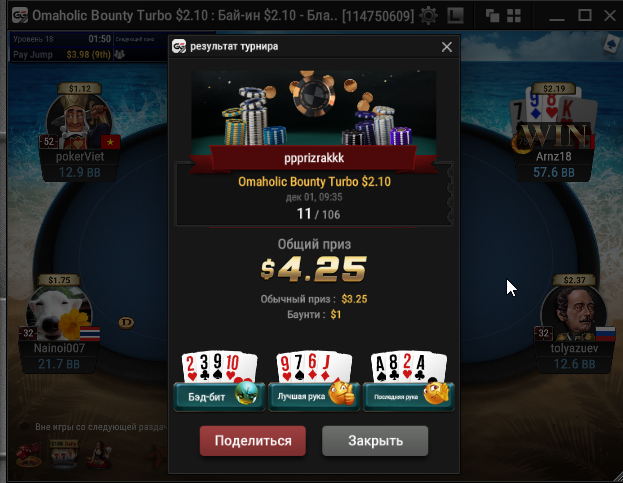The image size is (623, 483).
Task: Open the 777 slot machine icon
Action: 64,454
